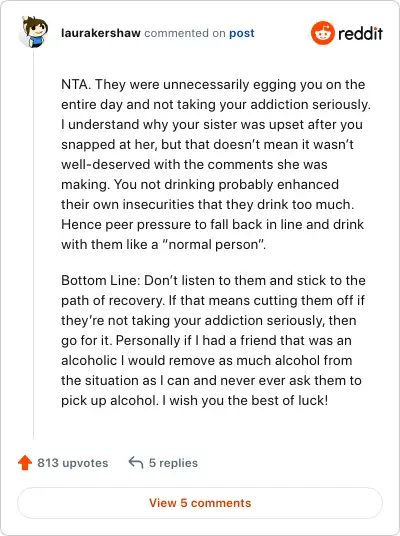
Task: Click the quoted "normal person" phrase
Action: [x=214, y=244]
